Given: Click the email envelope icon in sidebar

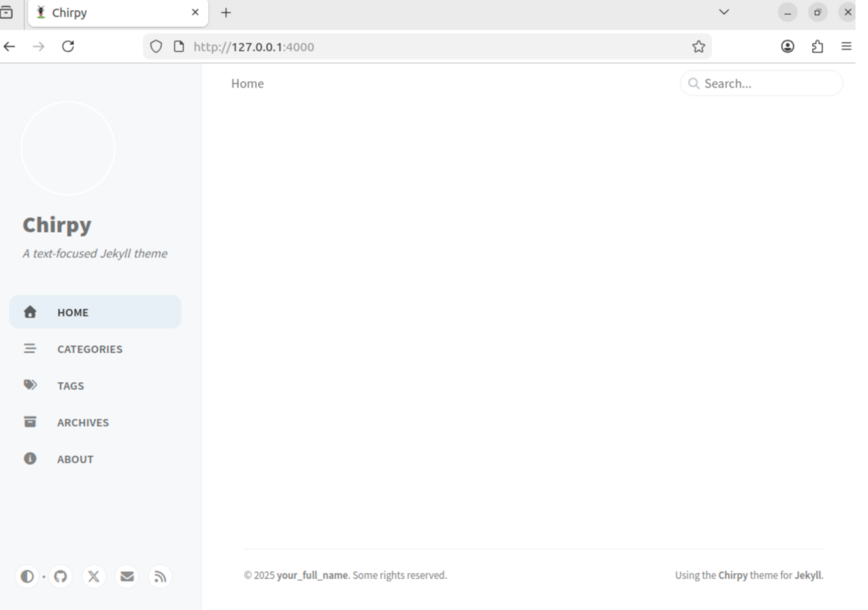Looking at the screenshot, I should 127,576.
